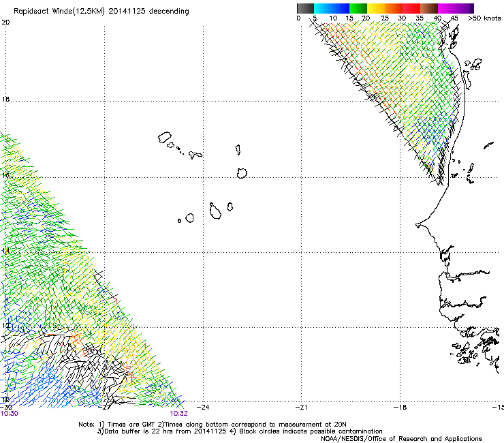Click the yellow 20-25 knots legend swatch
The height and width of the screenshot is (443, 504).
coord(376,8)
